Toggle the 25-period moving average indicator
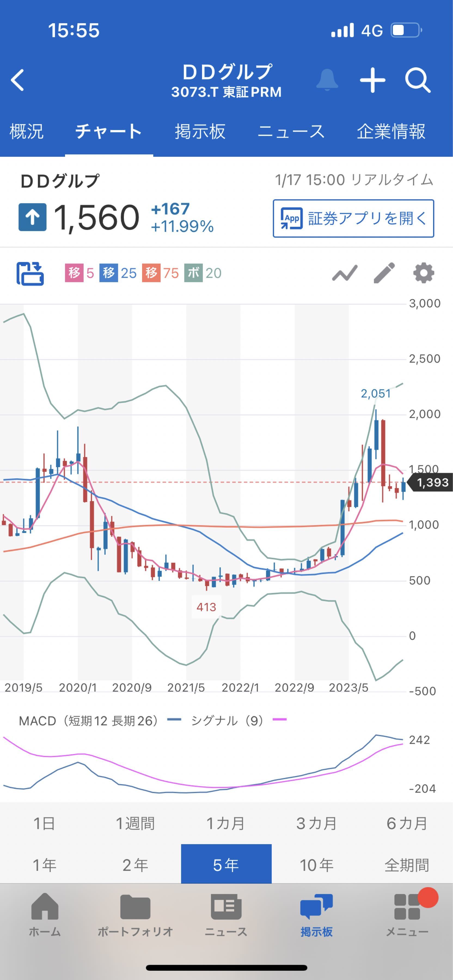This screenshot has width=453, height=980. pyautogui.click(x=118, y=273)
